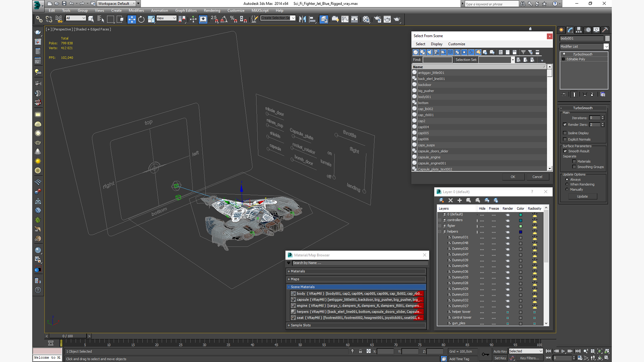Toggle Percent Snap in main toolbar
Viewport: 644px width, 362px height.
(234, 19)
